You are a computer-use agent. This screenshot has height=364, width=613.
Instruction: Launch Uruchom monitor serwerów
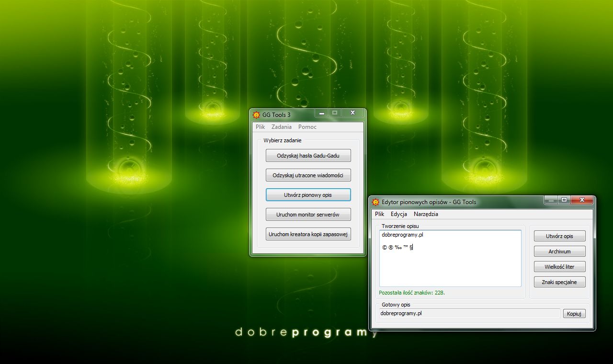tap(308, 215)
